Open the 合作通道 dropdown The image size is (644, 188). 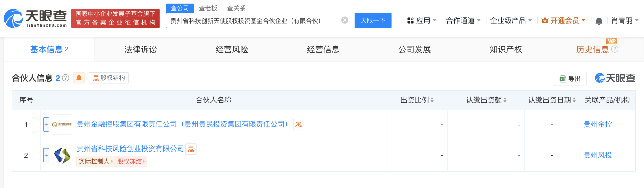pyautogui.click(x=463, y=20)
